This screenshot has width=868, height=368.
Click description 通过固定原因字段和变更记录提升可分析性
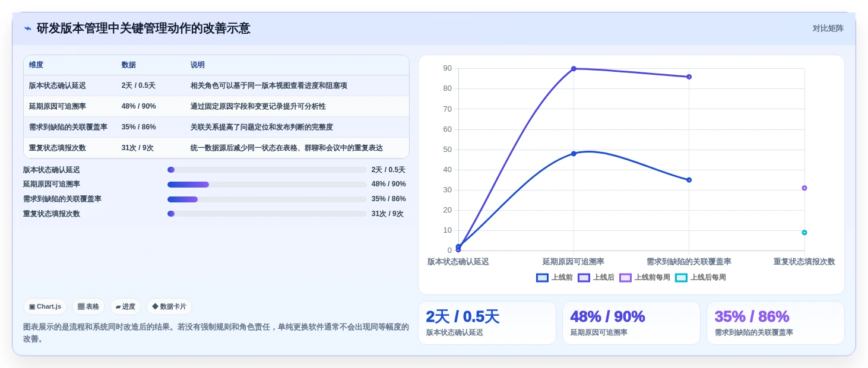258,106
